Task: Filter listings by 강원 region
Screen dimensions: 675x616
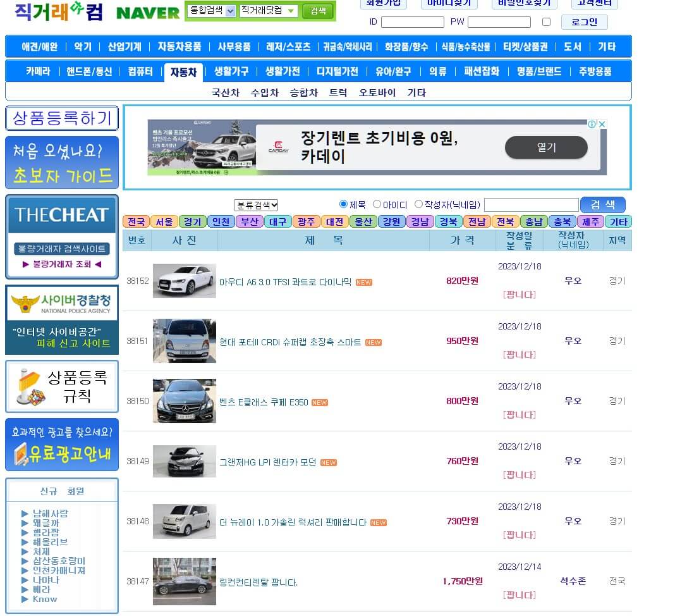Action: pyautogui.click(x=391, y=222)
